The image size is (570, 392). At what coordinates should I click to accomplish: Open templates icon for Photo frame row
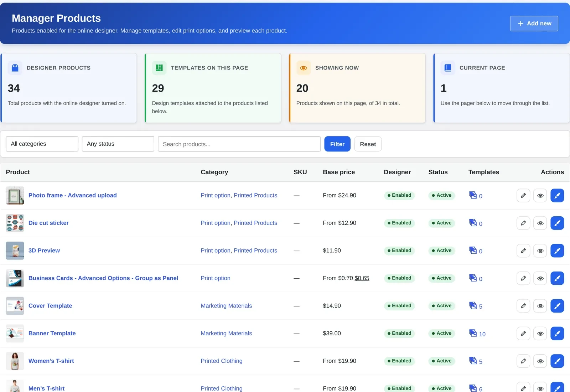[x=473, y=195]
